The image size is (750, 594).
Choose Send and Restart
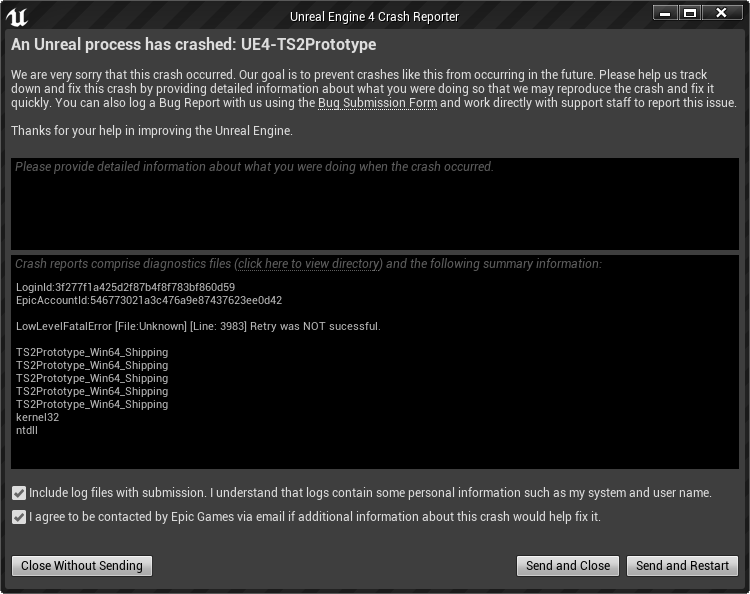(x=682, y=565)
